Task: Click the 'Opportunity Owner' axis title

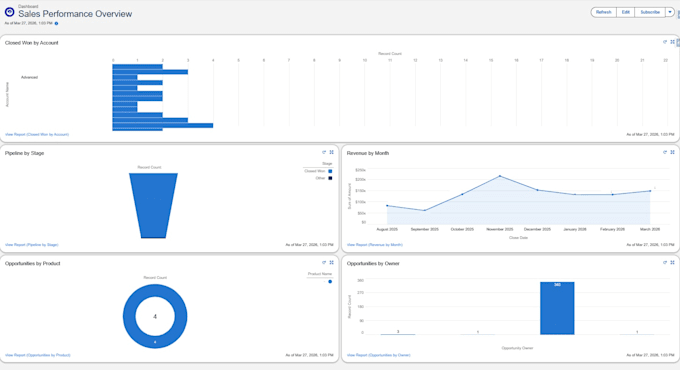Action: tap(517, 348)
